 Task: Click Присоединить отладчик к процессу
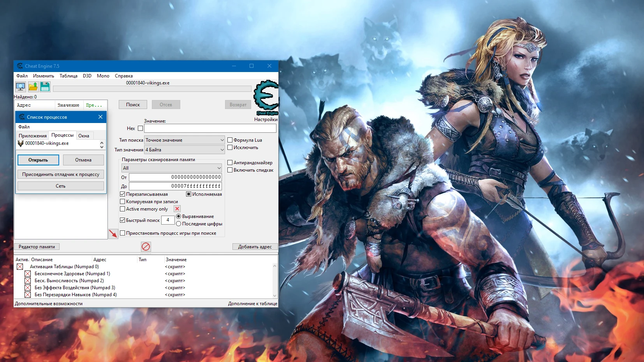60,174
